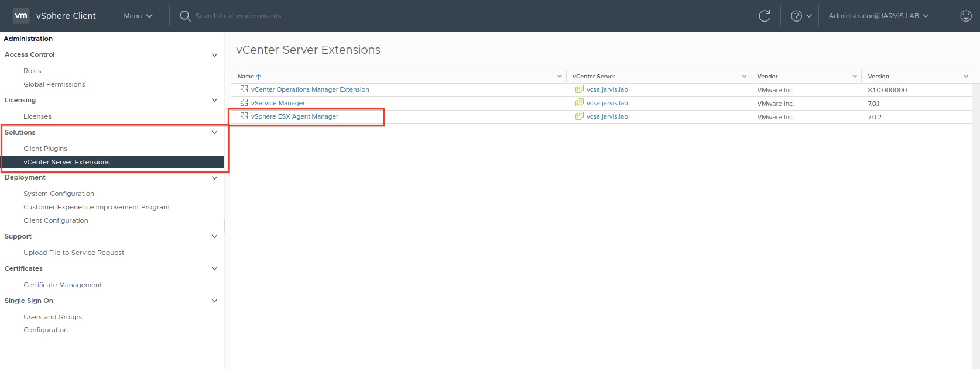Click vCenter icon in ESX Agent Manager row
Screen dimensions: 980x369
pyautogui.click(x=579, y=116)
